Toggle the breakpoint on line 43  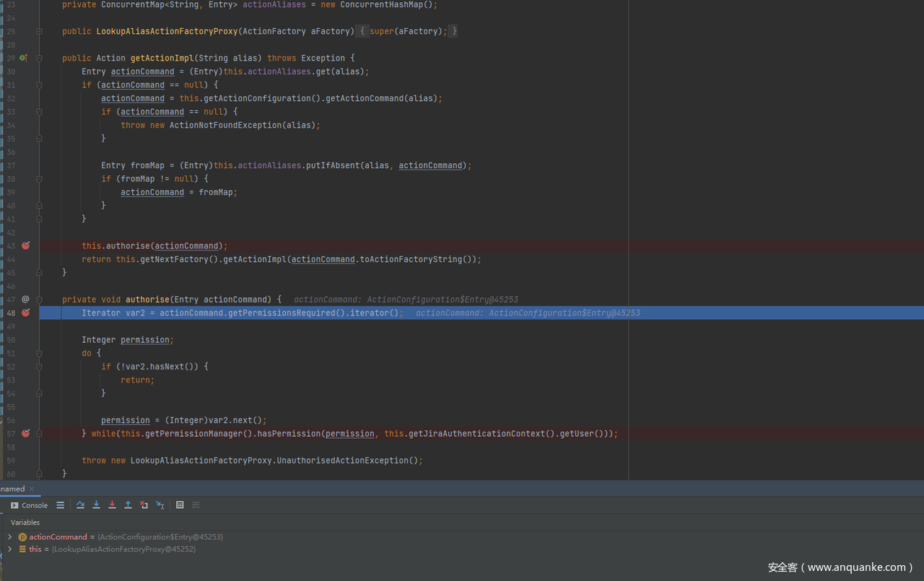(x=26, y=245)
